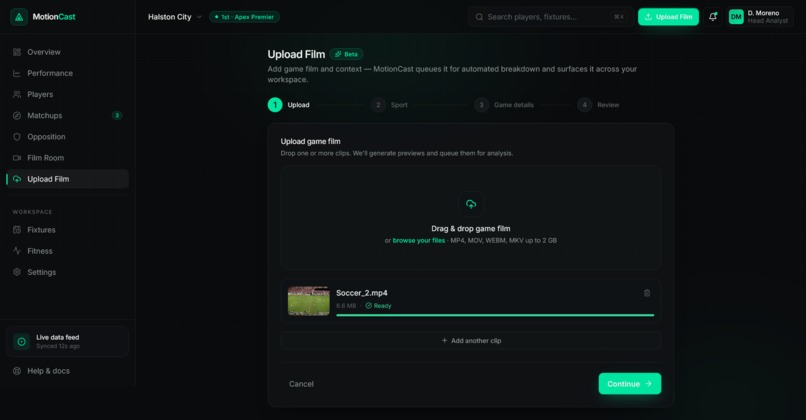Focus the search players, fixtures field
The image size is (806, 420).
click(x=551, y=17)
